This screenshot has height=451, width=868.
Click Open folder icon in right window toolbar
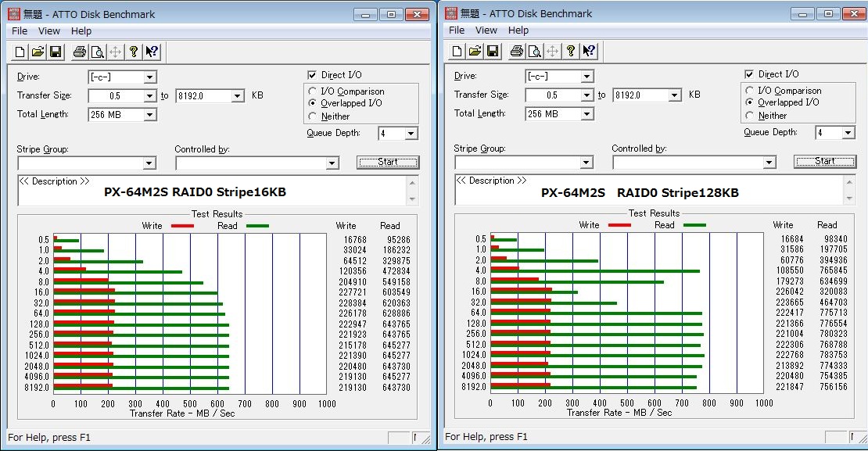475,52
